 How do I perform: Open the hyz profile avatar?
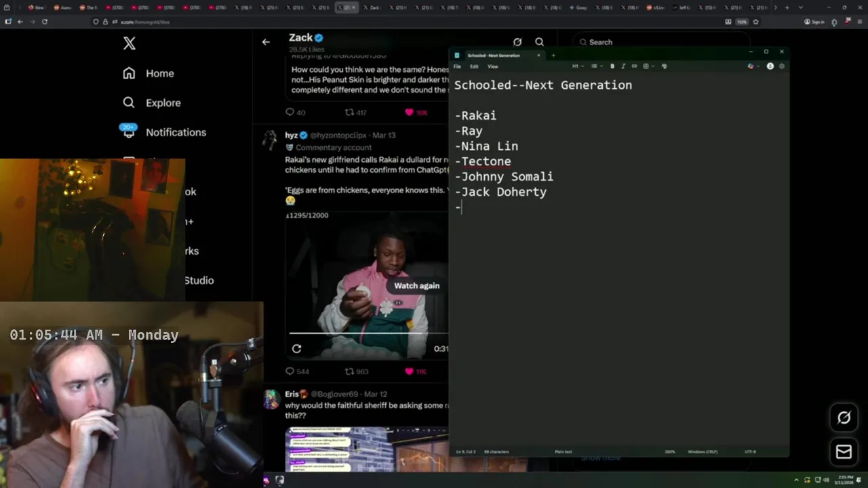point(271,140)
